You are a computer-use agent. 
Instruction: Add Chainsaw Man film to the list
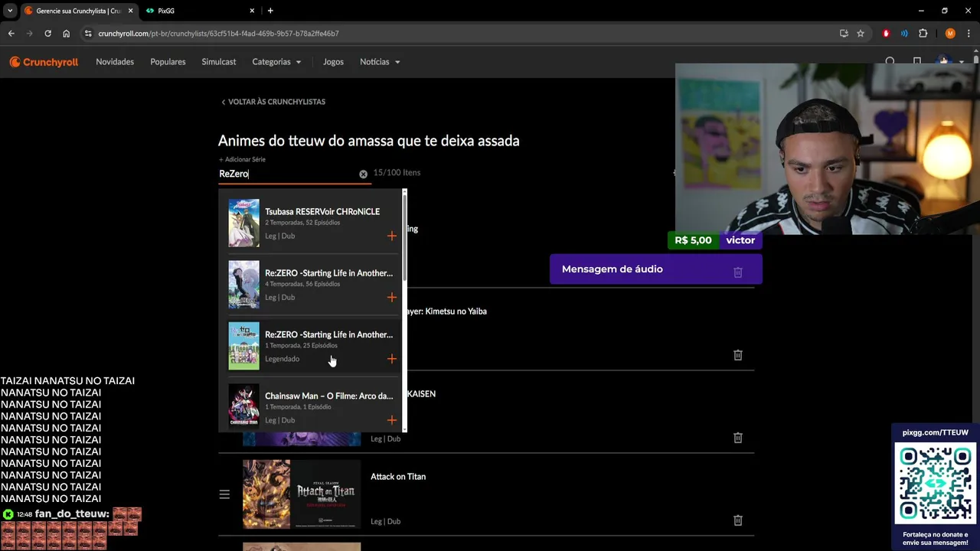(391, 420)
